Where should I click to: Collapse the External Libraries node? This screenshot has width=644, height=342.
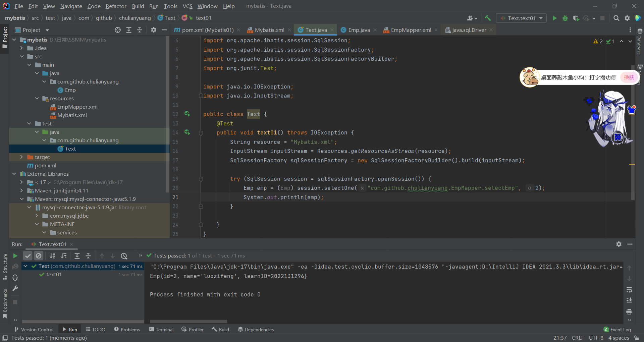14,174
